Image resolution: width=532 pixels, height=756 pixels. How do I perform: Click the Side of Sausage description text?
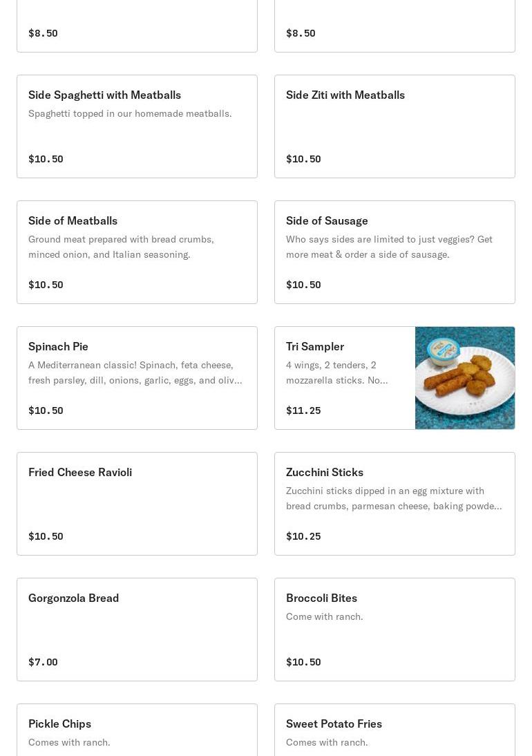coord(389,247)
